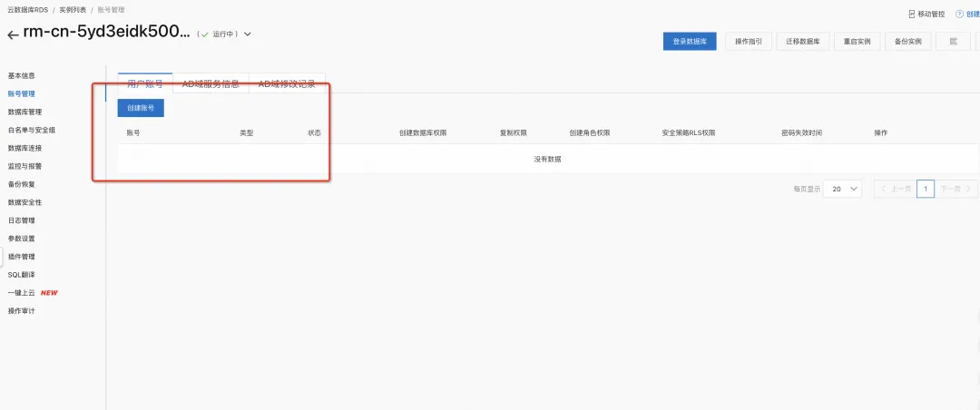
Task: Open 云数据库RDS breadcrumb link
Action: tap(27, 10)
